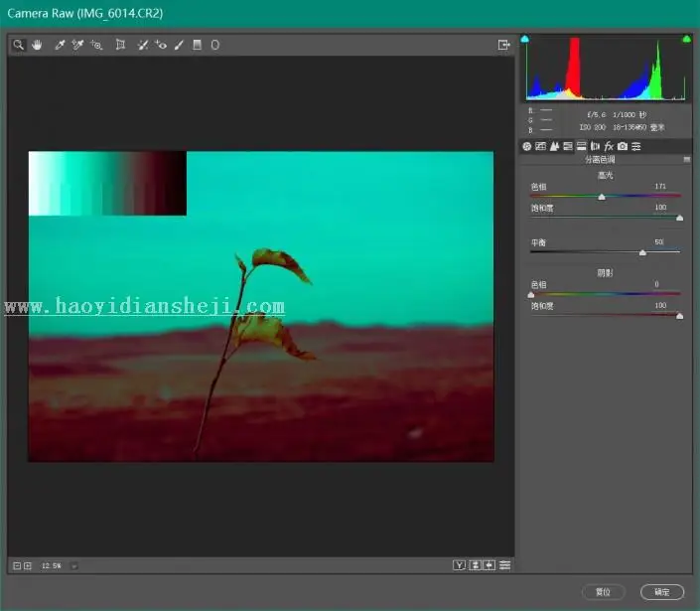Choose the Spot Removal tool
Viewport: 700px width, 611px height.
(x=142, y=45)
